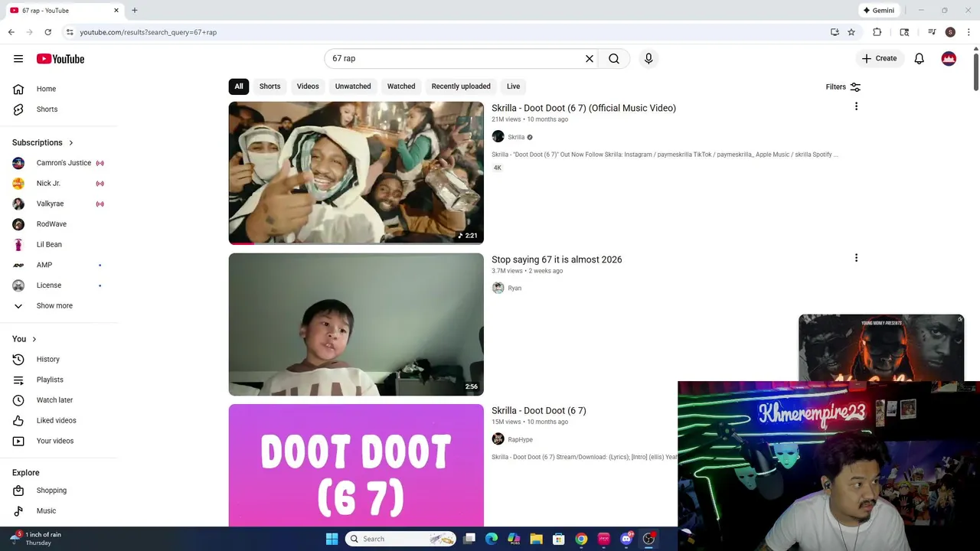Filter results by Watched

click(x=401, y=86)
